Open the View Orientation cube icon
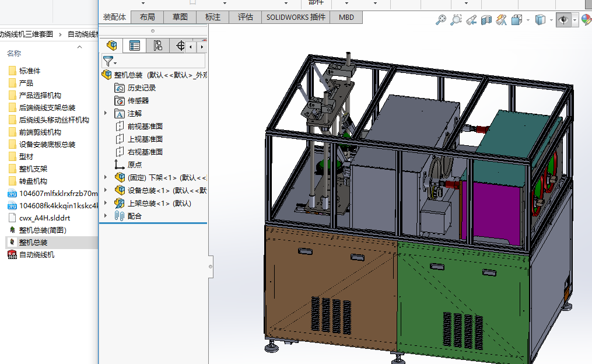The width and height of the screenshot is (592, 364). click(x=517, y=20)
